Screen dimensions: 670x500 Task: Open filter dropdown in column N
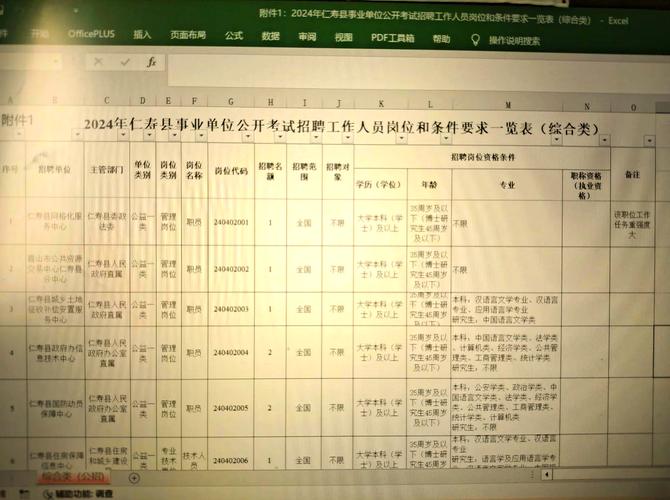(x=604, y=140)
